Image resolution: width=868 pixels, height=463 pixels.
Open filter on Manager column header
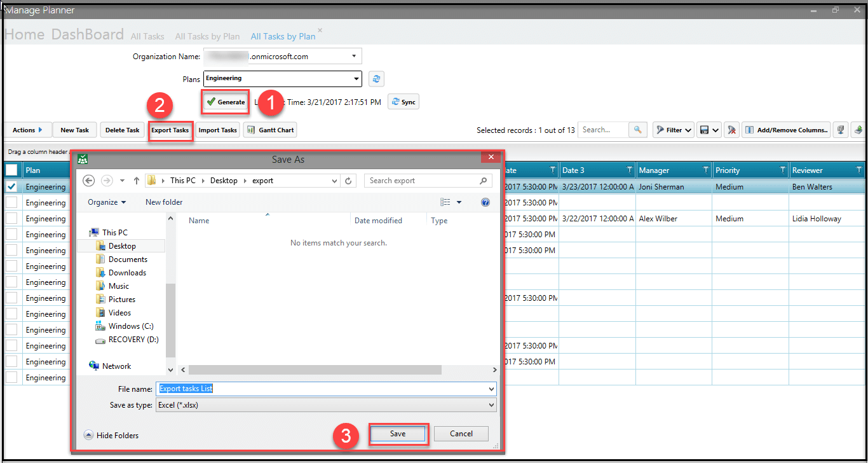pyautogui.click(x=706, y=170)
